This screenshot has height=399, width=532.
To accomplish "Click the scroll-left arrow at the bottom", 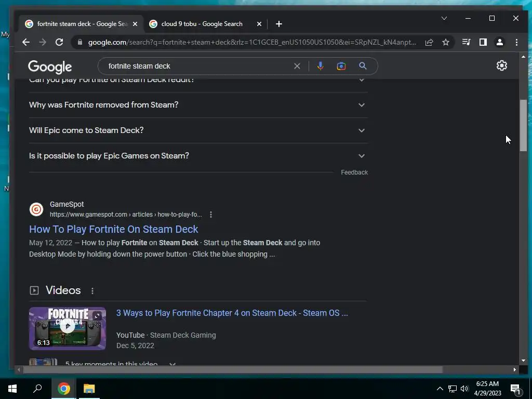I will click(x=19, y=369).
